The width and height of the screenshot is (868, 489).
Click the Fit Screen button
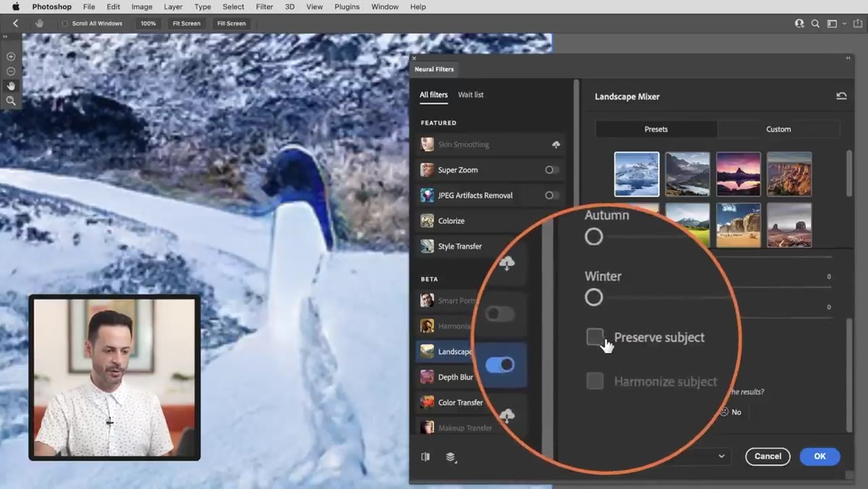tap(186, 23)
